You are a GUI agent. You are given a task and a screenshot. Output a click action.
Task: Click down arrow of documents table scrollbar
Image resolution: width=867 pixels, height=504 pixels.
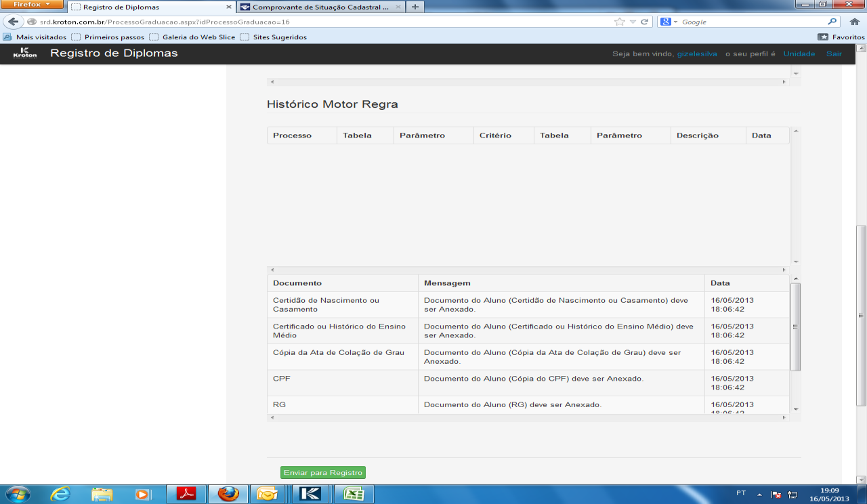click(796, 409)
